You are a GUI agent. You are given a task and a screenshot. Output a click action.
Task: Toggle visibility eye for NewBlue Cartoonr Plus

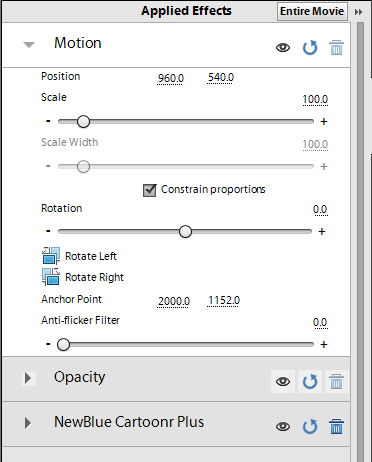tap(283, 426)
